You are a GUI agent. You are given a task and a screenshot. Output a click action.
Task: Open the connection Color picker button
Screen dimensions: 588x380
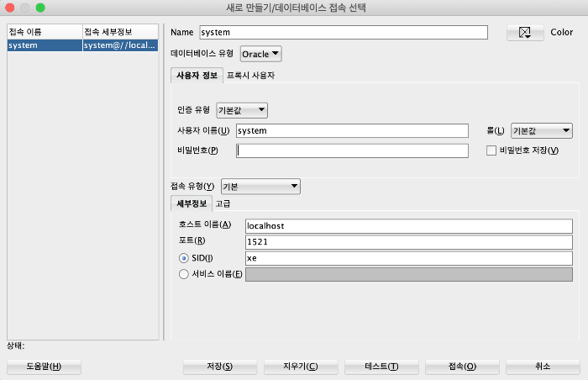click(525, 33)
